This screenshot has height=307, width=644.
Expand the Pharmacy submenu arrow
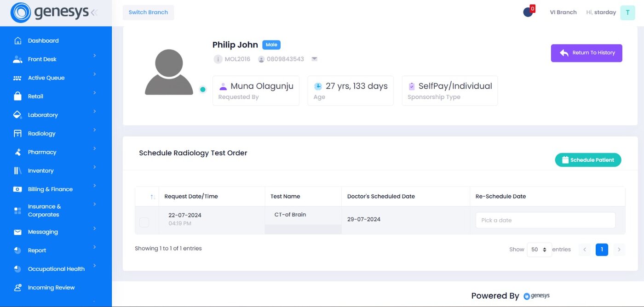pyautogui.click(x=95, y=148)
